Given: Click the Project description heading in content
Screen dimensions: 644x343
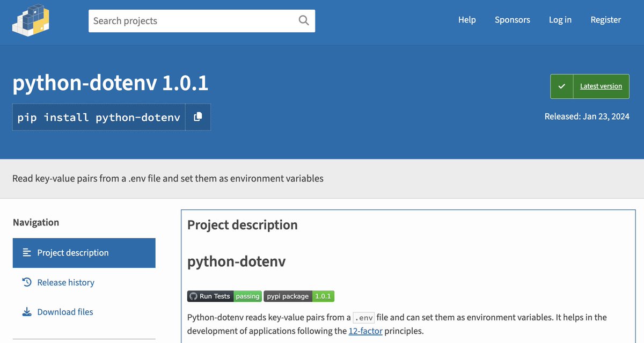Looking at the screenshot, I should coord(243,225).
